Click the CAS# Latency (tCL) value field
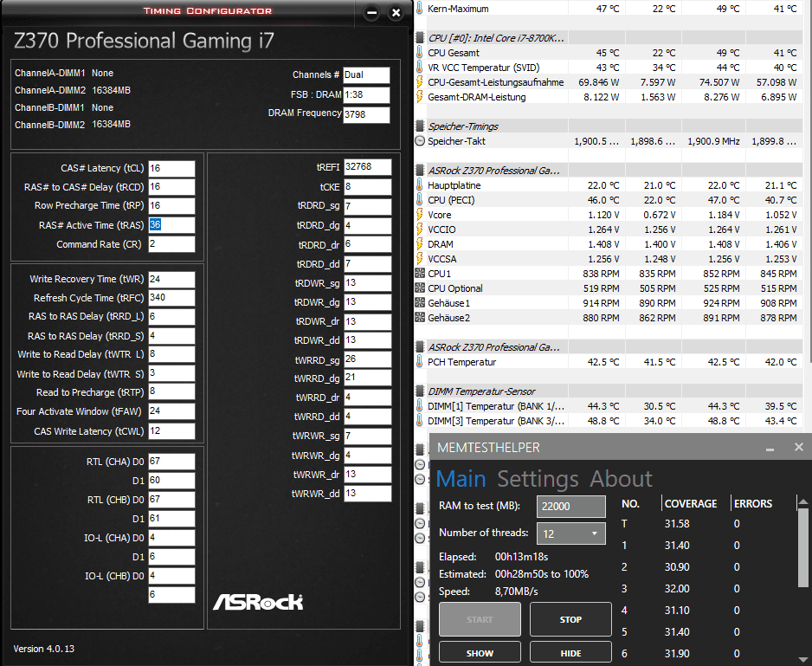The image size is (812, 666). pos(171,168)
